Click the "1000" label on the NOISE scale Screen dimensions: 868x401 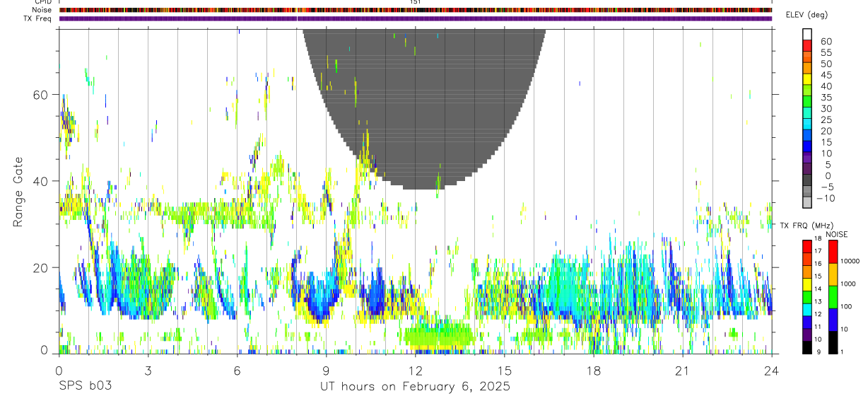point(848,284)
